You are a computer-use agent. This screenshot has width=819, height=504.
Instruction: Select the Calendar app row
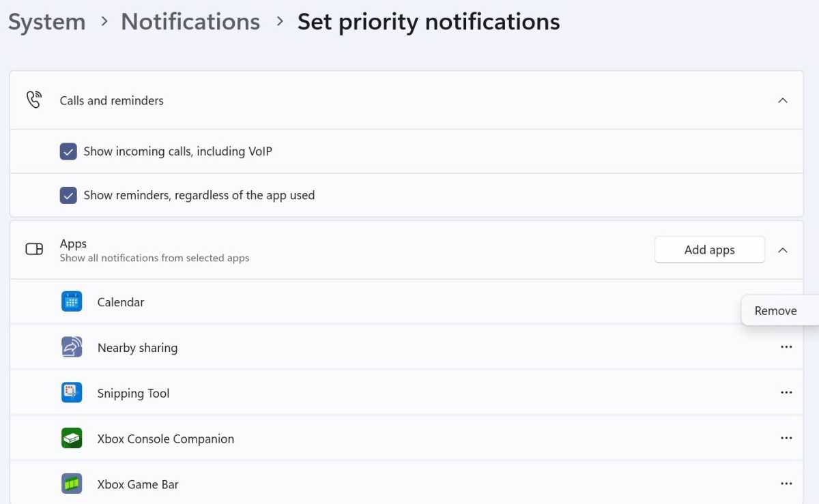[407, 301]
